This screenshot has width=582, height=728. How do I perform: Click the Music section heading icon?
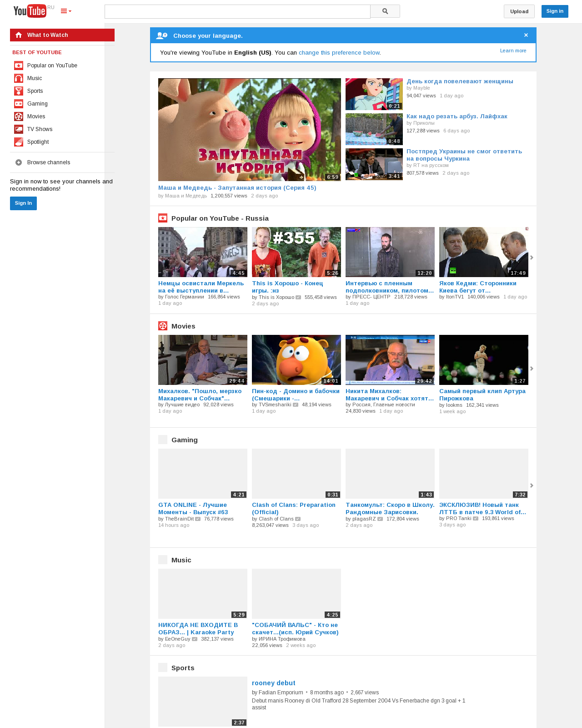click(163, 560)
